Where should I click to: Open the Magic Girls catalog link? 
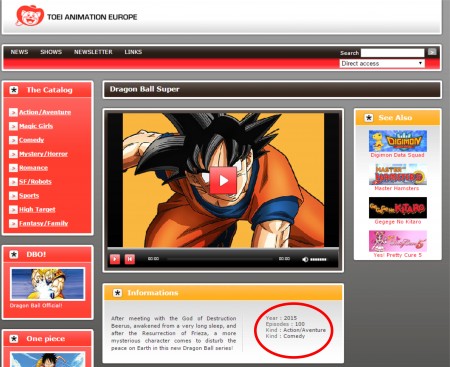point(36,126)
